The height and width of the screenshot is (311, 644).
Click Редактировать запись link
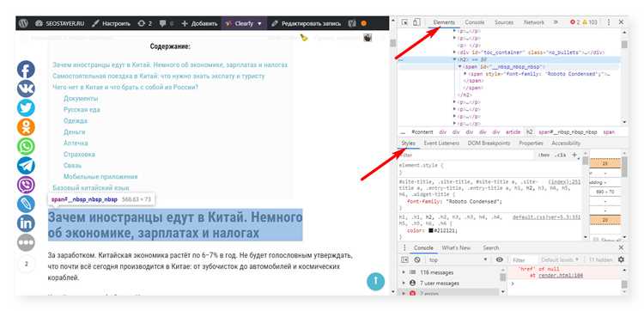(306, 23)
